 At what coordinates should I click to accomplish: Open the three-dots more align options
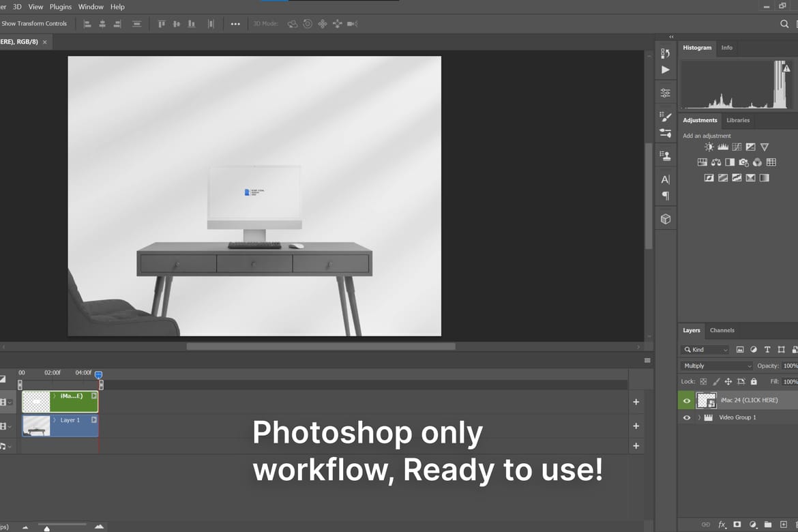[x=235, y=24]
